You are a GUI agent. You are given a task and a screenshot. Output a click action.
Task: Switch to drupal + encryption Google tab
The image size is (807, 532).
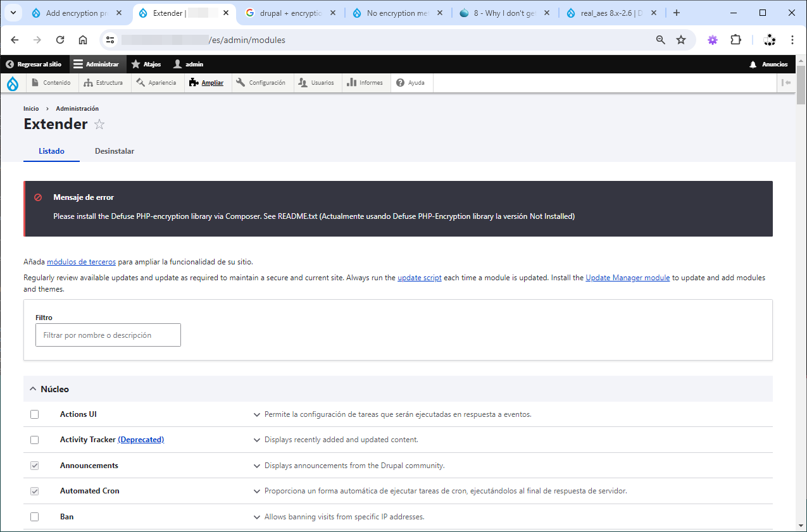pos(291,13)
